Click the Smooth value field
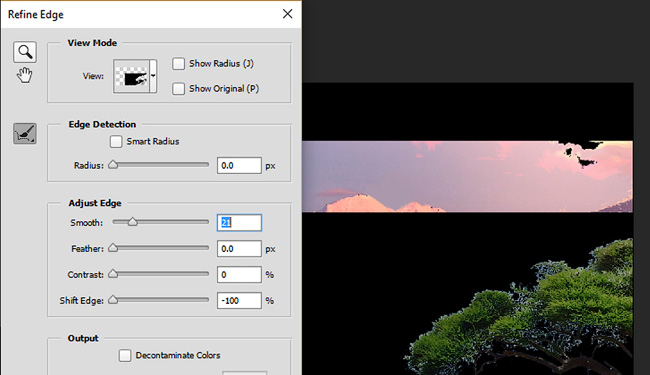This screenshot has height=375, width=650. click(x=239, y=223)
